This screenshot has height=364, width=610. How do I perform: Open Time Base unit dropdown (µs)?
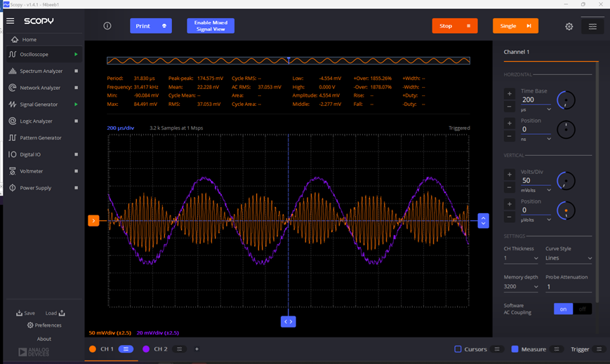pyautogui.click(x=536, y=109)
